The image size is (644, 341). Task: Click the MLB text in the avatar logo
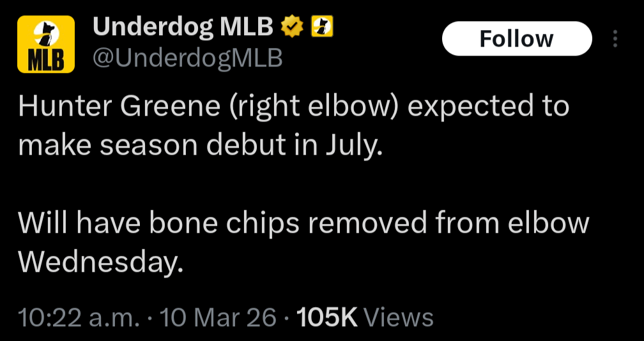[46, 59]
